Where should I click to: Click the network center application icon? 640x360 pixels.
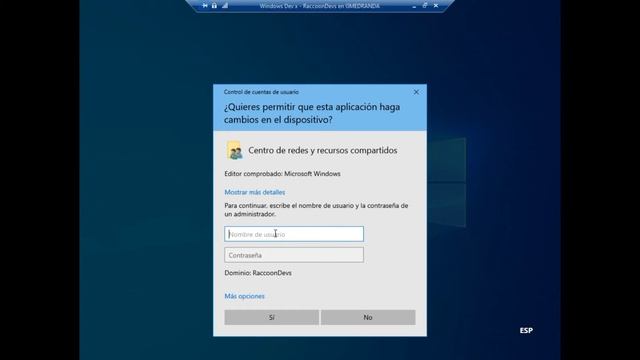pyautogui.click(x=235, y=151)
